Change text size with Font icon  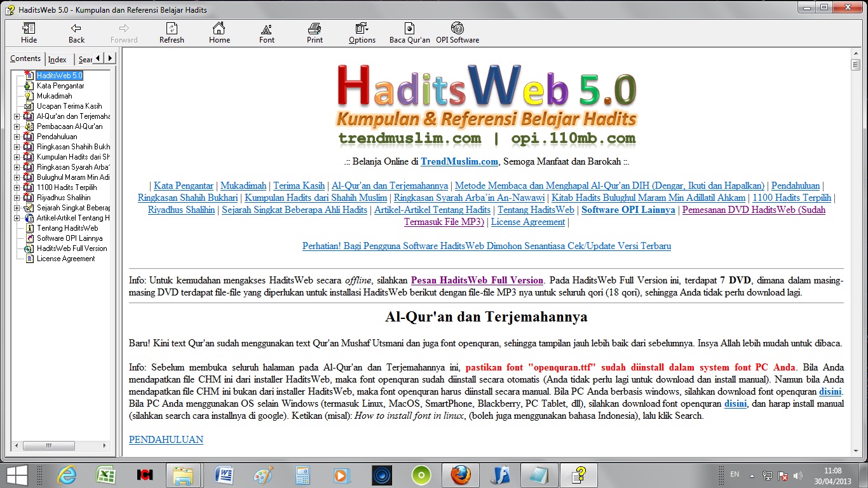(267, 33)
